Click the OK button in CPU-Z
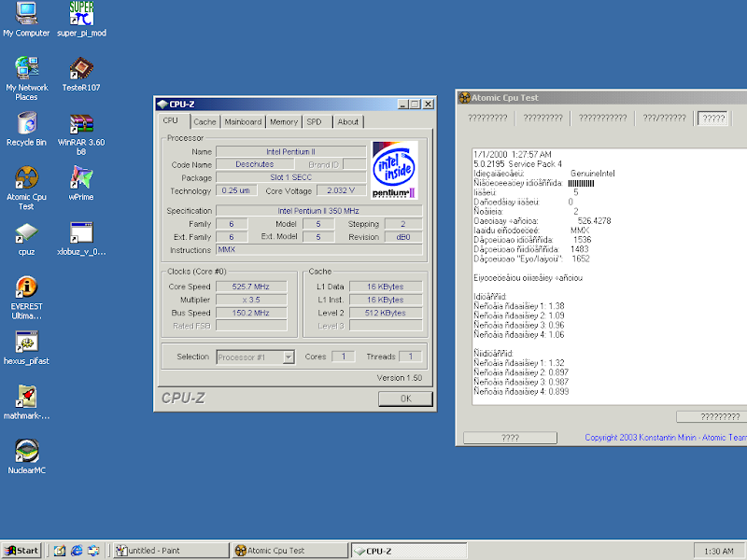747x560 pixels. 405,399
